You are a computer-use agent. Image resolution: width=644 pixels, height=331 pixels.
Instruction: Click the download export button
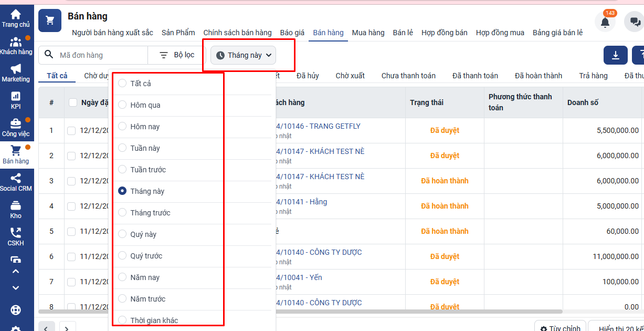[616, 55]
